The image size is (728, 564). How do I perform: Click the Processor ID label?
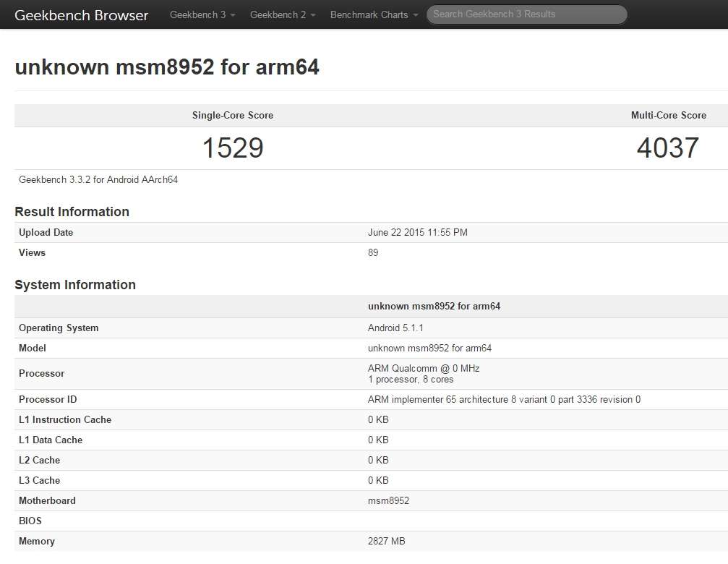click(48, 399)
